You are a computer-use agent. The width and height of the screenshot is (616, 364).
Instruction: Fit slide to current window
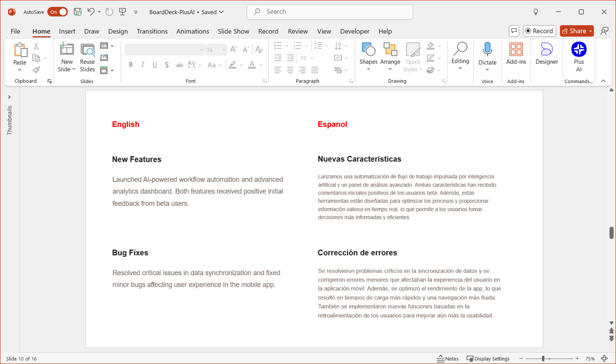click(604, 358)
